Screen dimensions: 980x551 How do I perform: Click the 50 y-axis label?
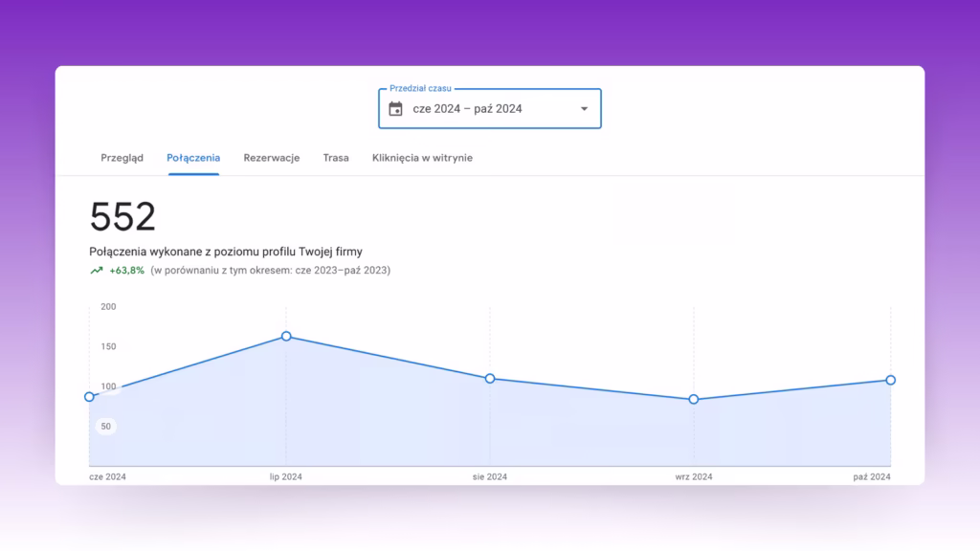tap(105, 427)
